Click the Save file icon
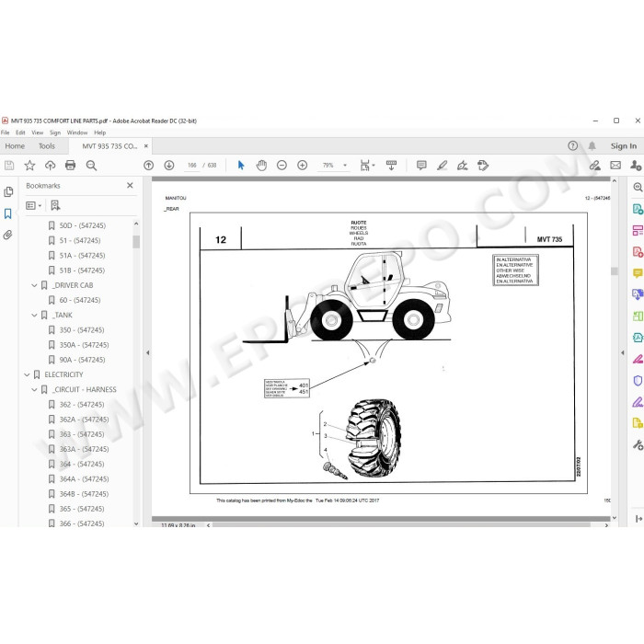Image resolution: width=644 pixels, height=644 pixels. coord(9,166)
